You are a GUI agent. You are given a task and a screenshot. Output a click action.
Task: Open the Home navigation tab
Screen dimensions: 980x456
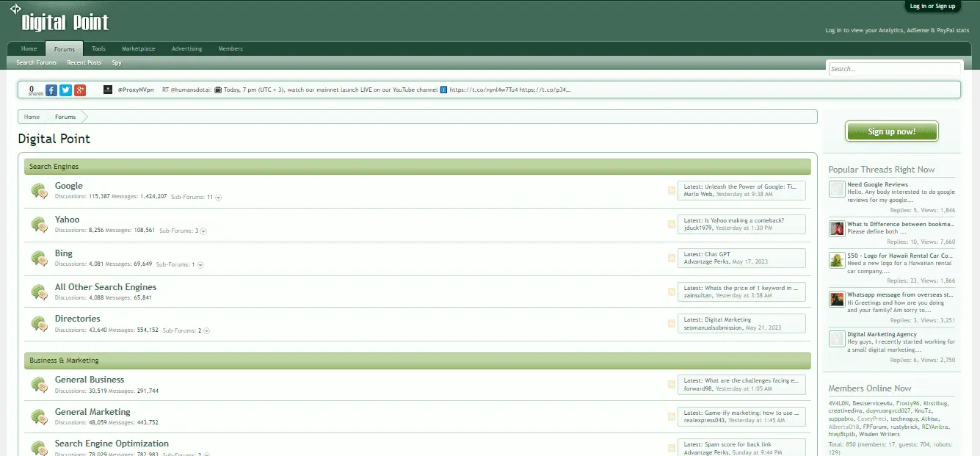(29, 48)
